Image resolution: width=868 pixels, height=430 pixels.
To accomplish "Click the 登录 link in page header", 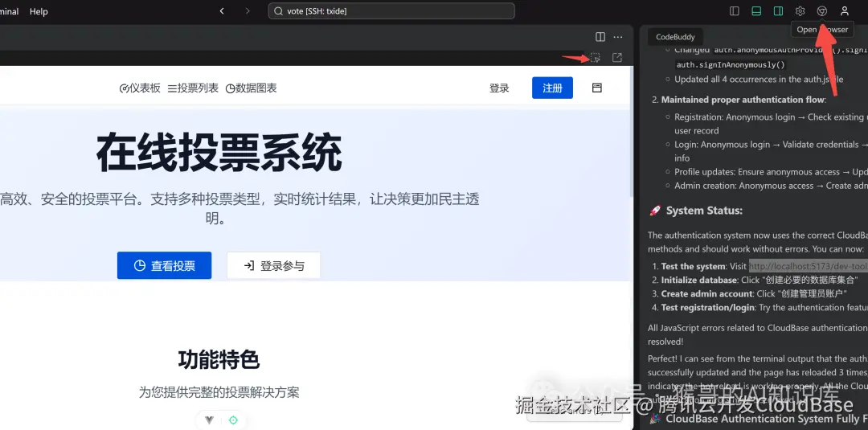I will (499, 88).
